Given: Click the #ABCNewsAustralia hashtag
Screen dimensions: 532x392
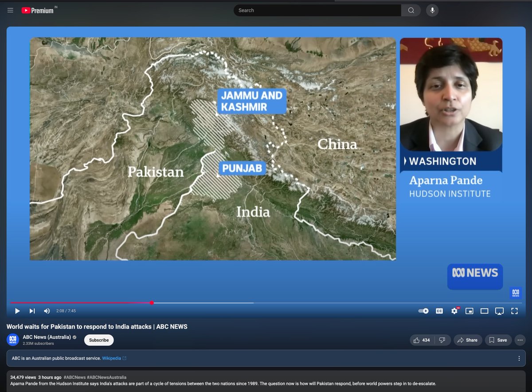Looking at the screenshot, I should pyautogui.click(x=106, y=377).
